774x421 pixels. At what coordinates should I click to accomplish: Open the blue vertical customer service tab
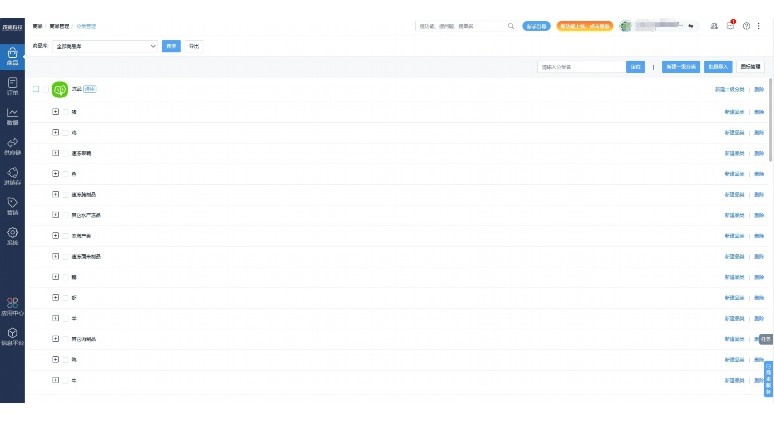point(769,379)
